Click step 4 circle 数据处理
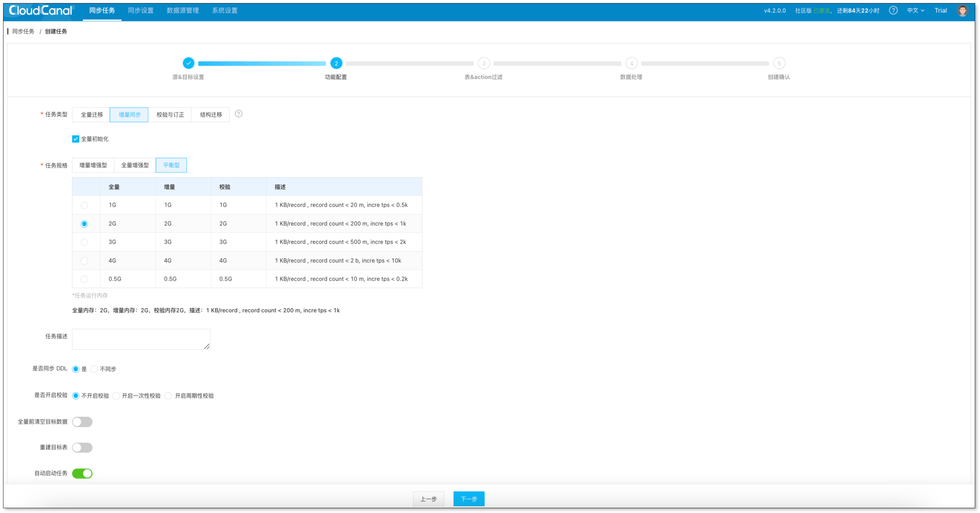The image size is (980, 513). click(631, 63)
